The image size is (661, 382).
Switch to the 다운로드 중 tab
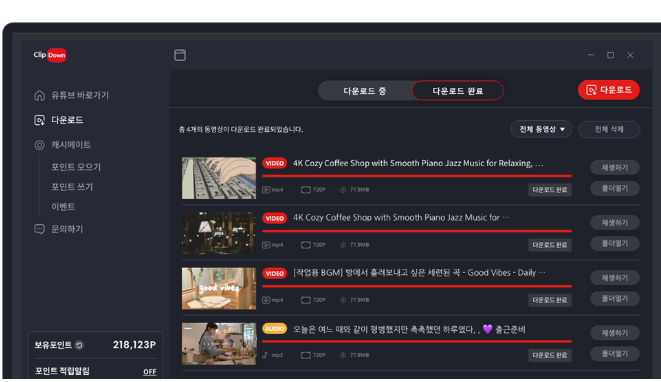[365, 91]
